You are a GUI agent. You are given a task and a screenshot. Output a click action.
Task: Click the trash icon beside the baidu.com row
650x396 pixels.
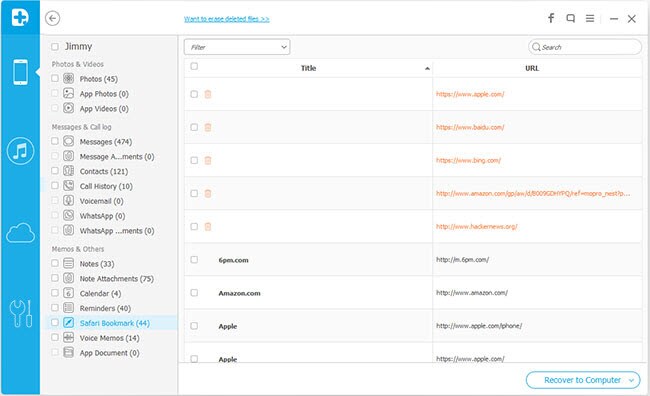(x=208, y=127)
